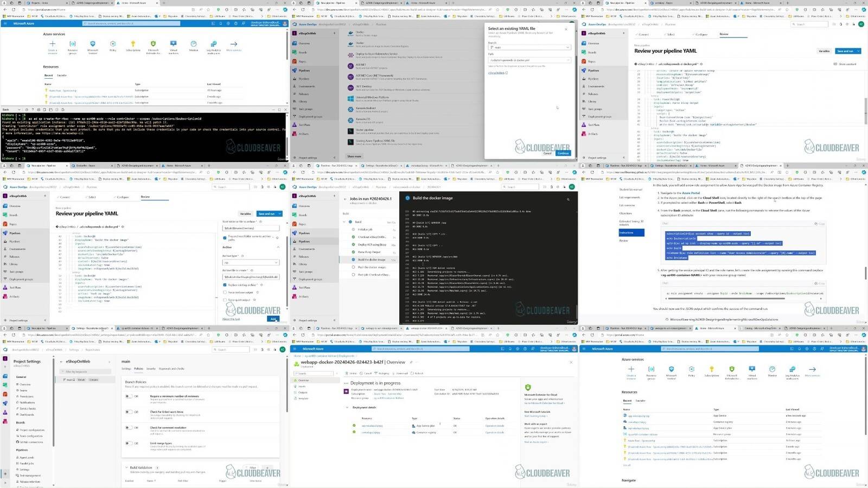Screen dimensions: 868x488
Task: Click Cancel in Select existing YAML dialog
Action: (547, 153)
